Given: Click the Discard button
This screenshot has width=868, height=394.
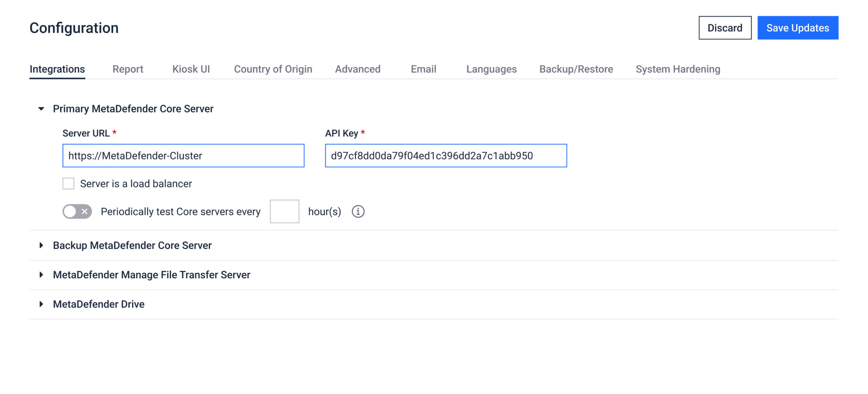Looking at the screenshot, I should (725, 28).
